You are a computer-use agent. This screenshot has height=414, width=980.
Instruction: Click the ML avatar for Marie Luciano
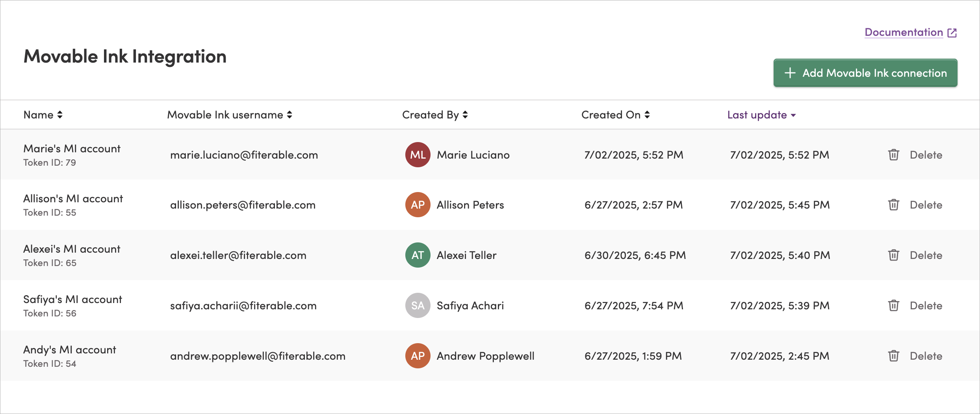click(418, 155)
